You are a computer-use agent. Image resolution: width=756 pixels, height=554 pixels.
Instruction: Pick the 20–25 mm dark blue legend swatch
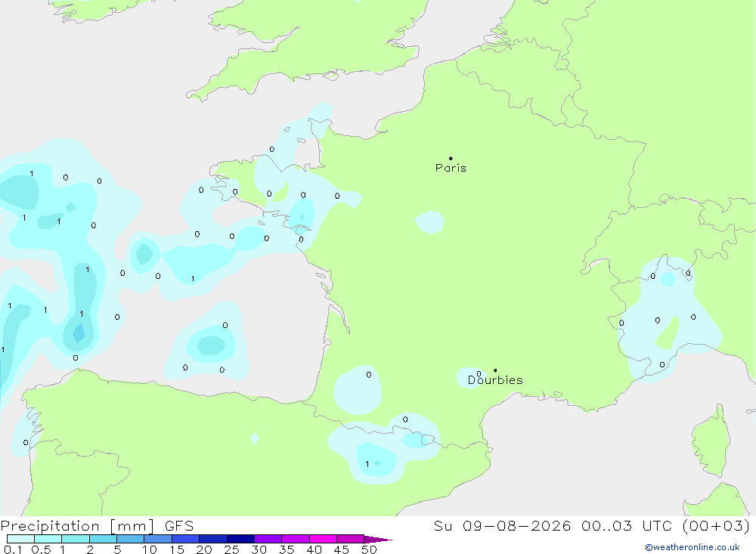pos(212,539)
